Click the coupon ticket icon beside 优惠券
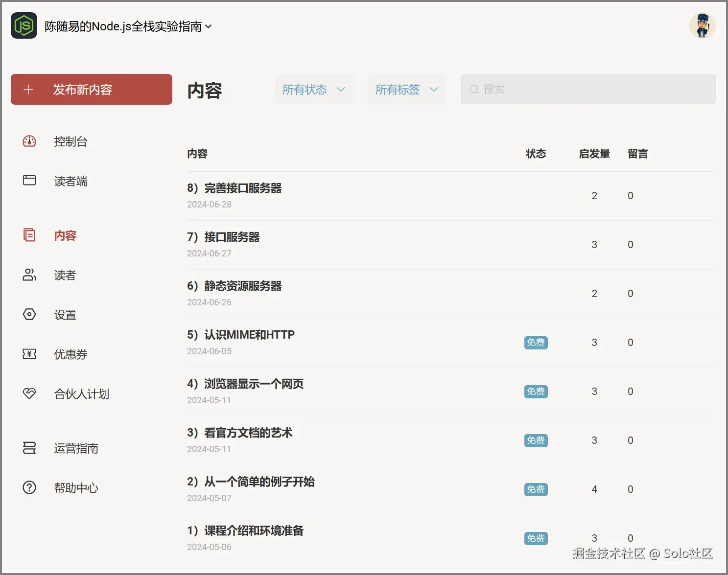This screenshot has width=728, height=575. point(29,354)
